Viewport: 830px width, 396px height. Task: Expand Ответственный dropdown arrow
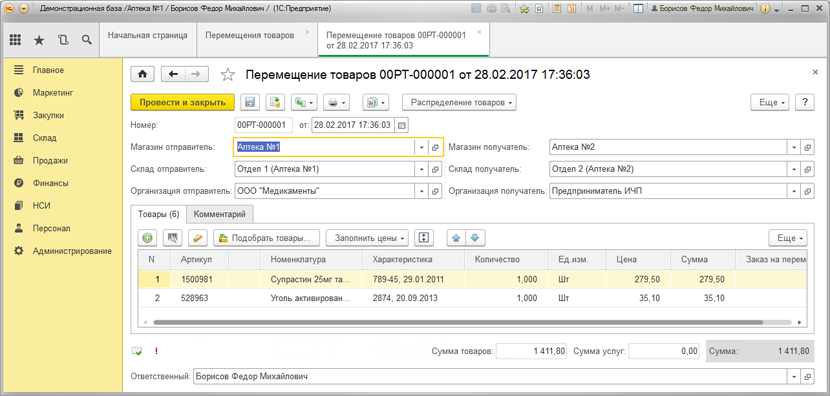(x=793, y=376)
